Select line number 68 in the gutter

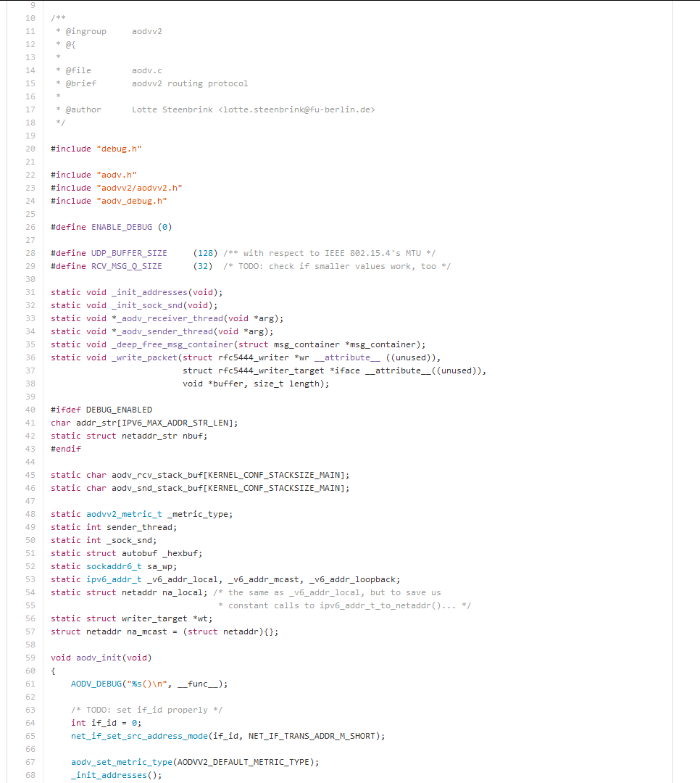pos(30,775)
